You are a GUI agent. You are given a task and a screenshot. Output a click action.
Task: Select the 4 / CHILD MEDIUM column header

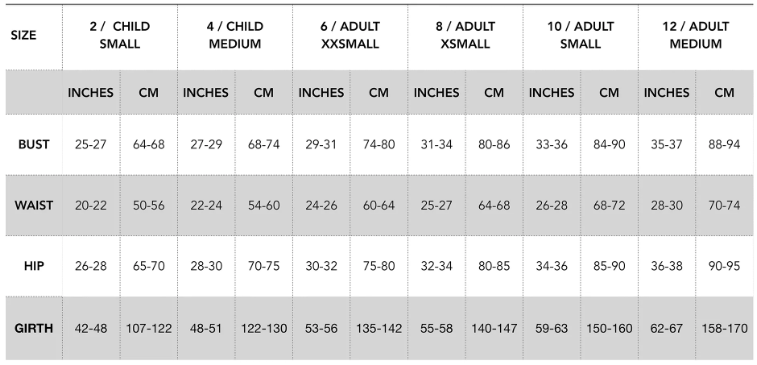click(235, 35)
